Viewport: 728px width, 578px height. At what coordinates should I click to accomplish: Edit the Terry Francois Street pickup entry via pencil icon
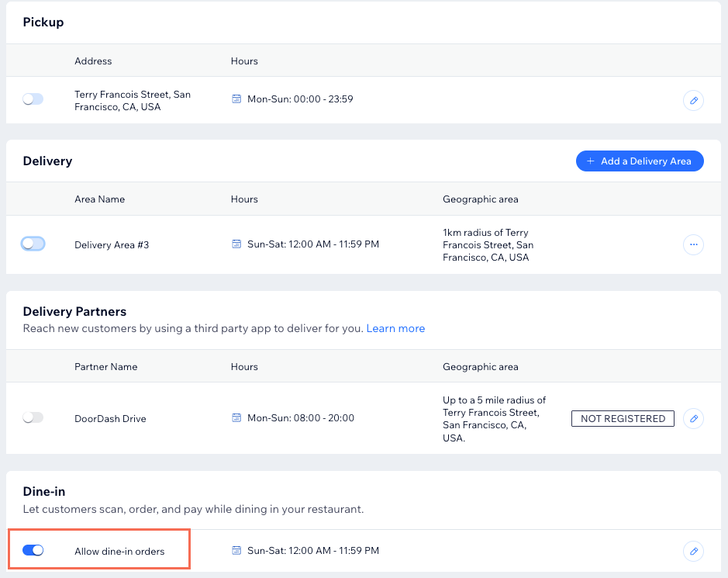click(x=693, y=100)
